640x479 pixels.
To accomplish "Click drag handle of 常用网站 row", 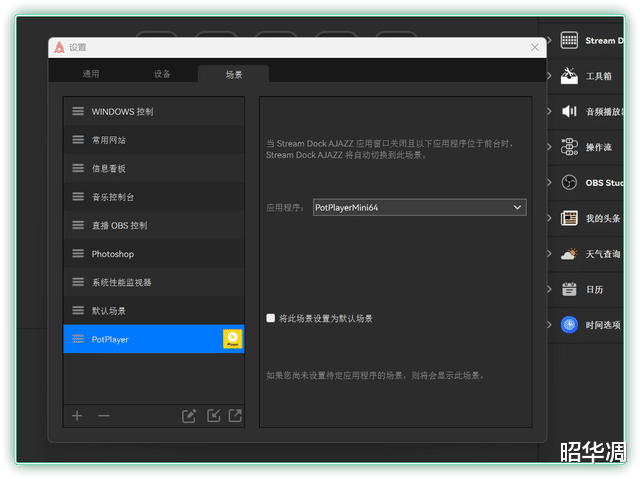I will (x=78, y=140).
